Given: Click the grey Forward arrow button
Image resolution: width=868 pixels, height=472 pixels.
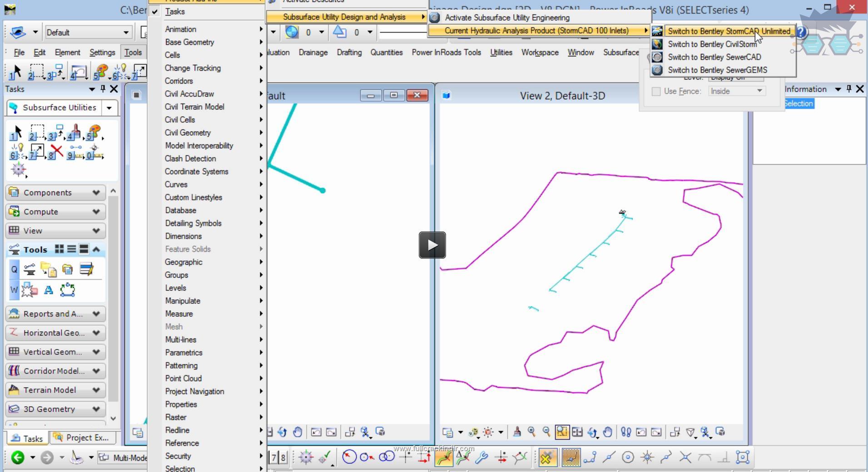Looking at the screenshot, I should pos(47,457).
